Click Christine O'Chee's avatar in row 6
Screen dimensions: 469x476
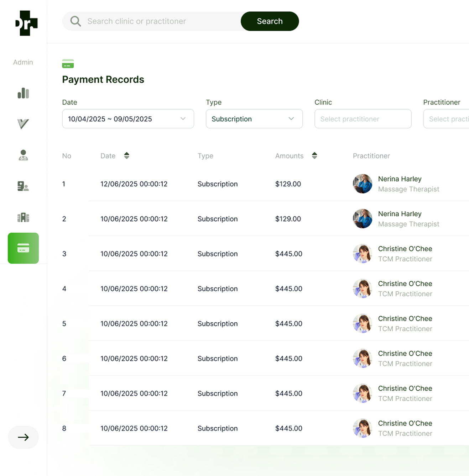point(363,358)
